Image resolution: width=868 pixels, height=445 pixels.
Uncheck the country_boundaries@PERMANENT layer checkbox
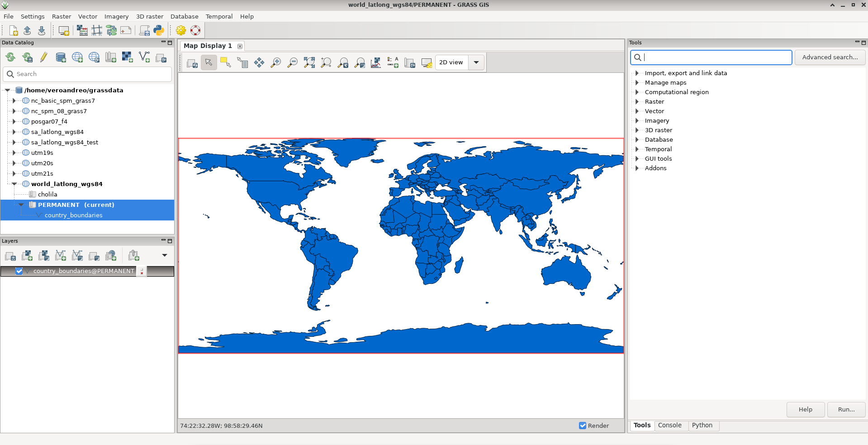pyautogui.click(x=19, y=271)
